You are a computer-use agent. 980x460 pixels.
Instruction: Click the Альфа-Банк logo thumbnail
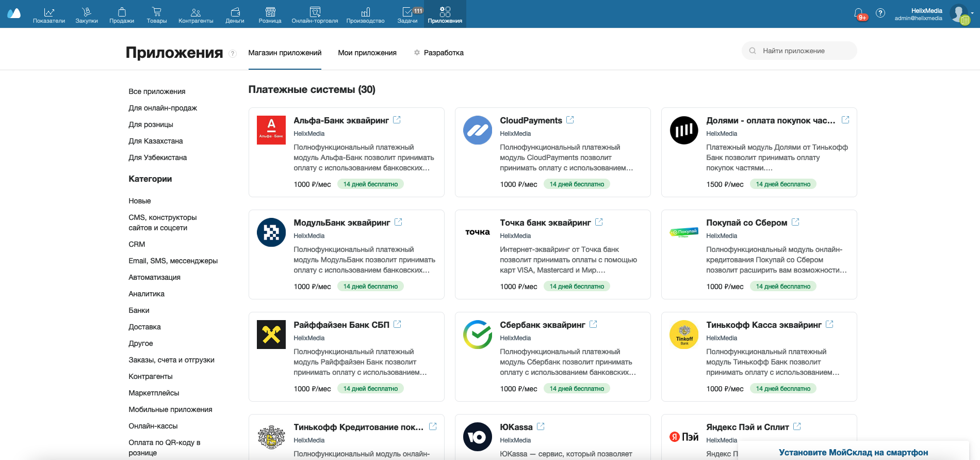tap(271, 130)
